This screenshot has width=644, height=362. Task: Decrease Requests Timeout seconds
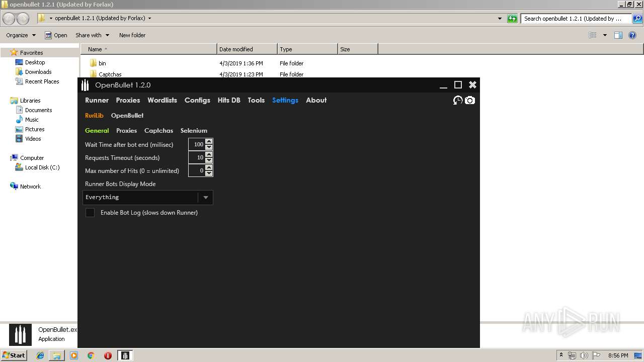pos(209,160)
